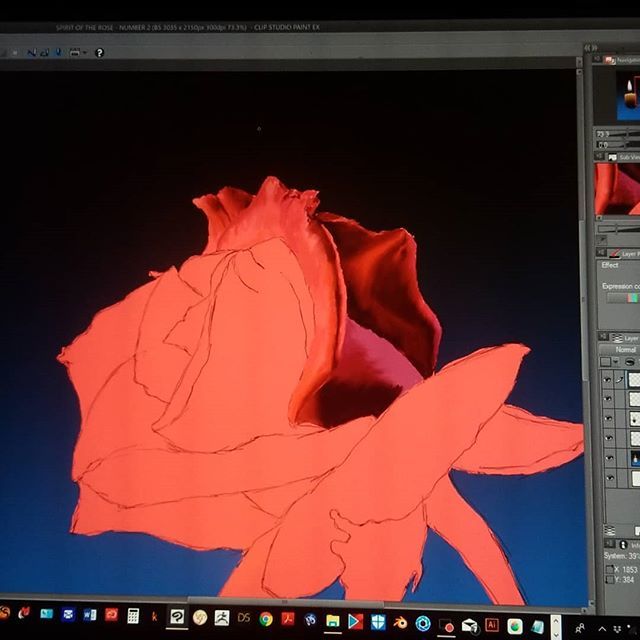Adjust the Sub View zoom slider
Image resolution: width=640 pixels, height=640 pixels.
[620, 229]
